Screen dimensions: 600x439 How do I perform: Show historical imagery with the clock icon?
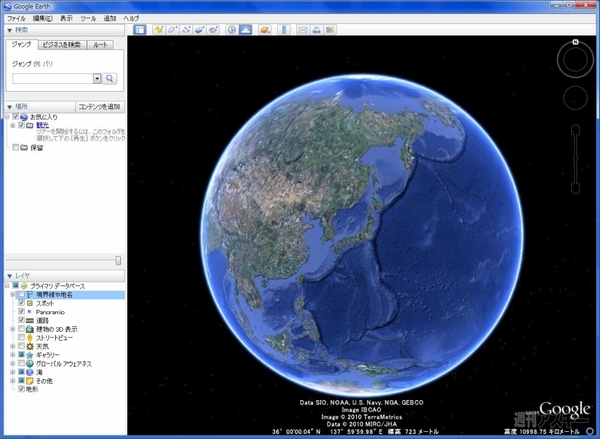click(x=232, y=29)
